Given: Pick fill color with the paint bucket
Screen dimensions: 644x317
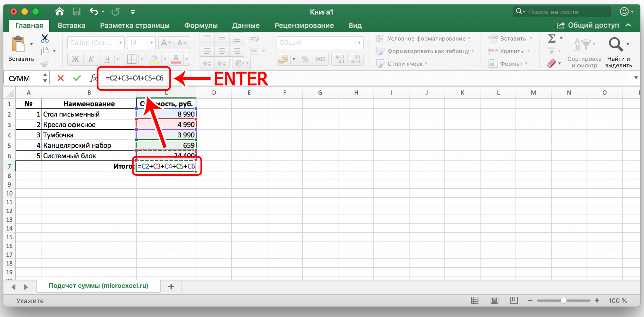Looking at the screenshot, I should tap(154, 59).
